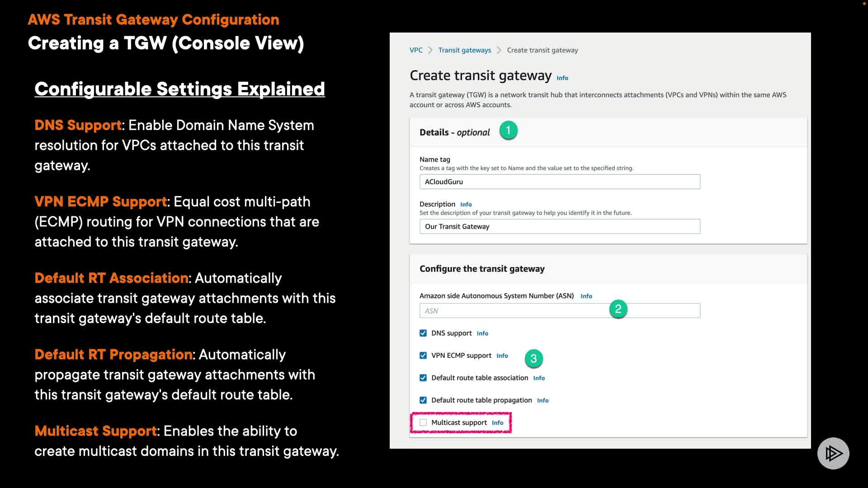This screenshot has width=868, height=488.
Task: Click into the ASN input box
Action: tap(511, 311)
